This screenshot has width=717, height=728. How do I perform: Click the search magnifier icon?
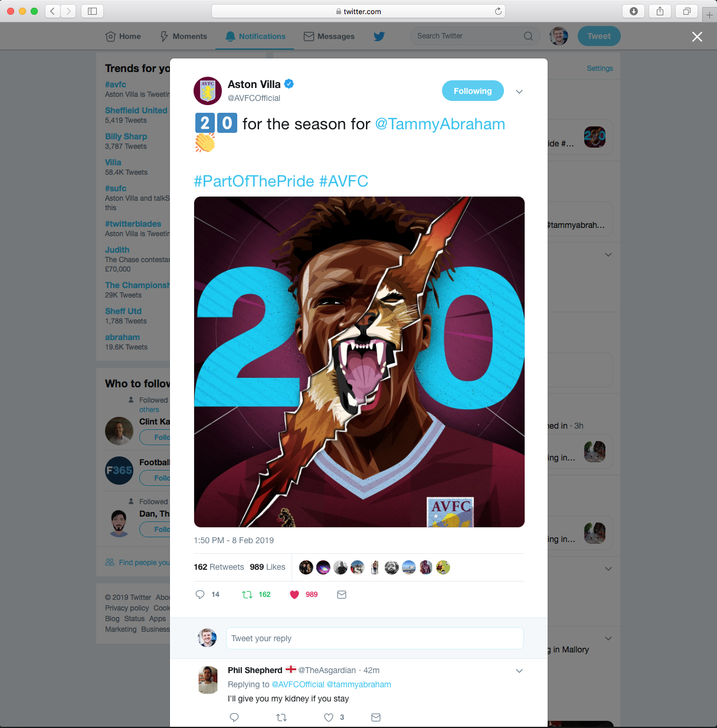click(x=528, y=36)
